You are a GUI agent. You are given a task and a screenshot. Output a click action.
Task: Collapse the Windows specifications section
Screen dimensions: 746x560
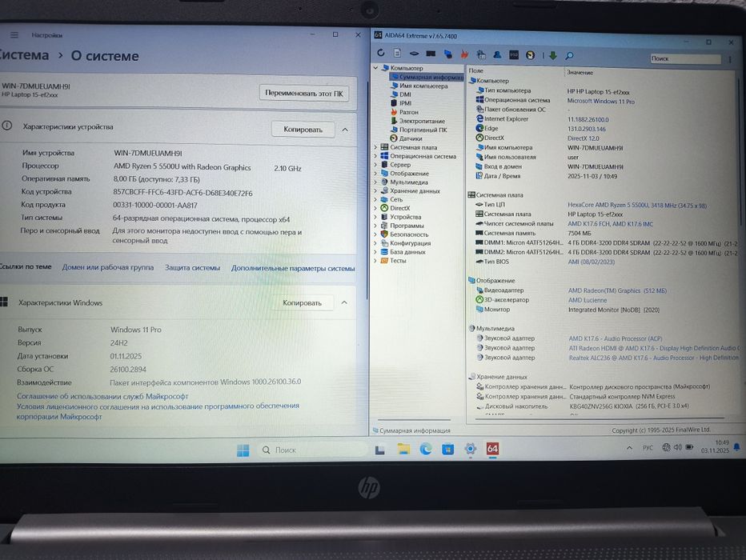pyautogui.click(x=344, y=302)
